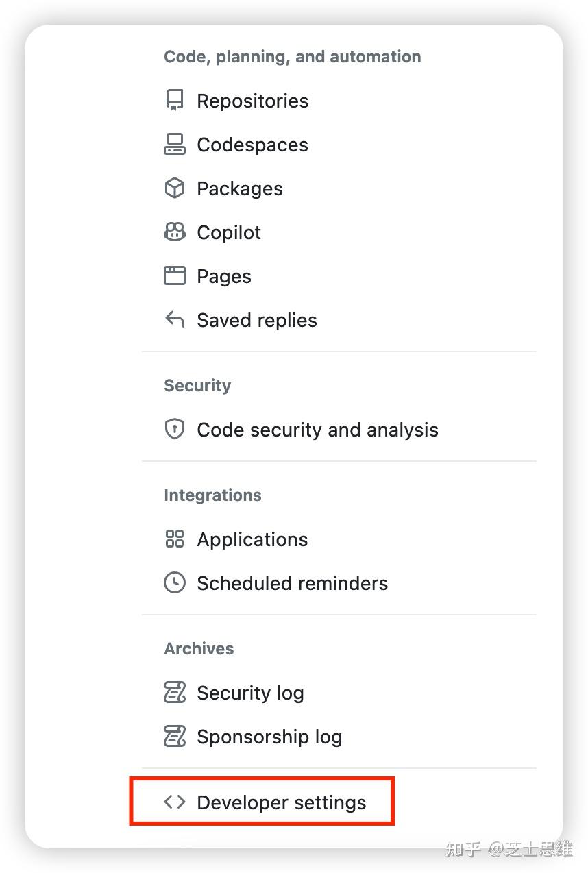
Task: Click the Copilot face icon
Action: (x=175, y=232)
